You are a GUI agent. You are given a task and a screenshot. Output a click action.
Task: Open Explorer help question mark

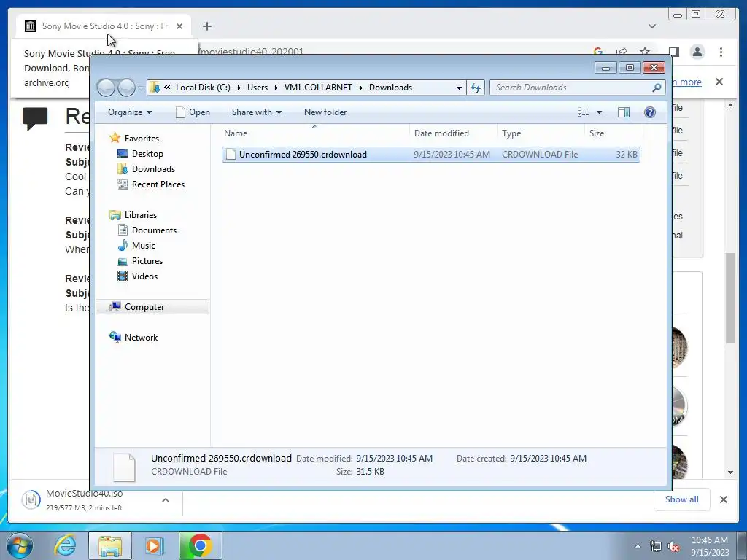[x=649, y=112]
